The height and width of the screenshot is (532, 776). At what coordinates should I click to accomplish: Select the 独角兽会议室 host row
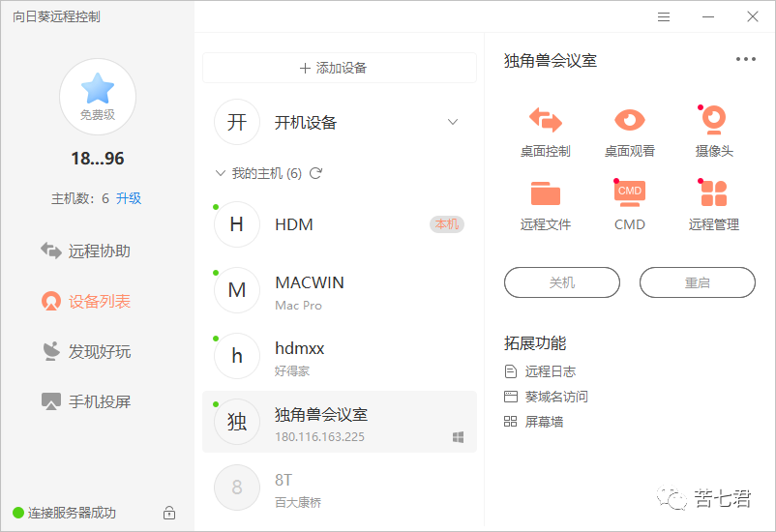pos(340,422)
